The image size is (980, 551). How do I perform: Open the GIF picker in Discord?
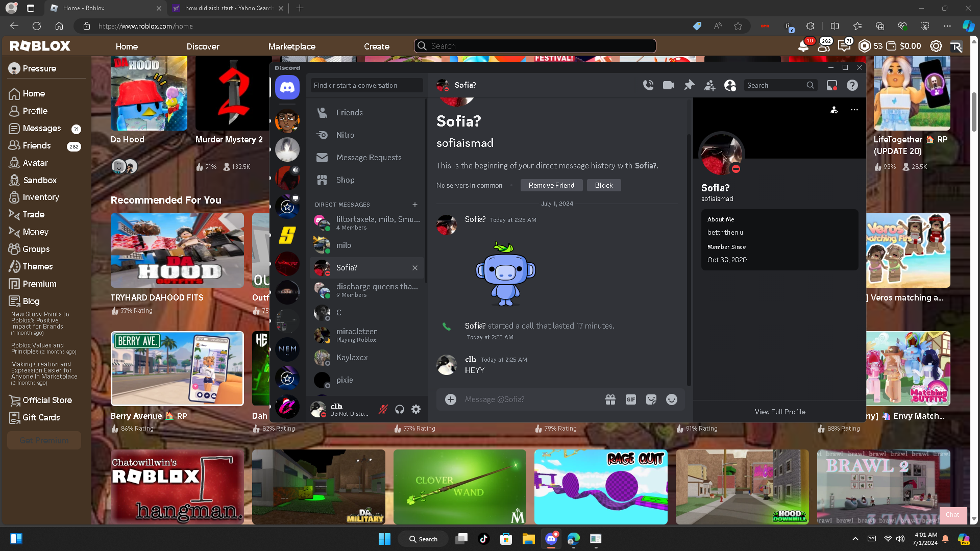click(631, 399)
